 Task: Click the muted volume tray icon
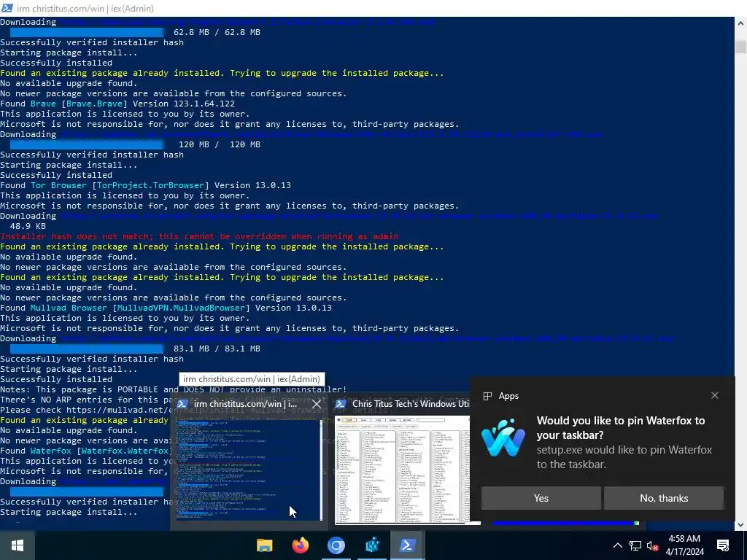(652, 545)
